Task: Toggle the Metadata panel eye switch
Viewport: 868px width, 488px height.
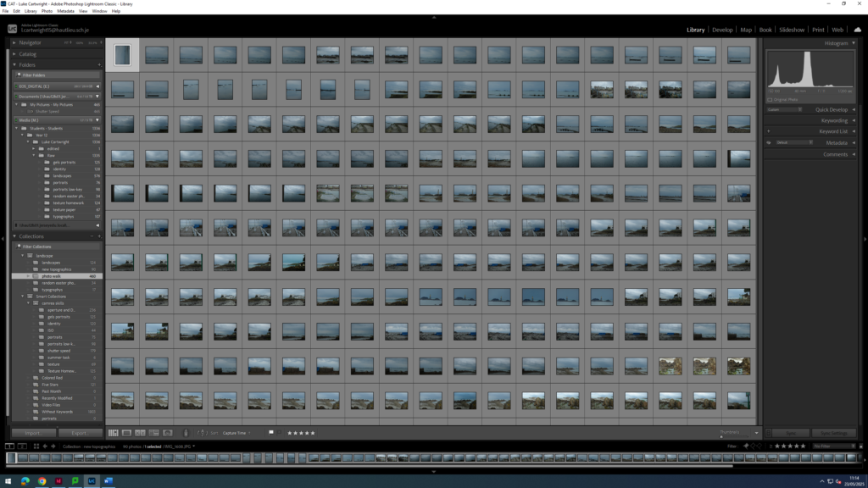Action: pyautogui.click(x=769, y=142)
